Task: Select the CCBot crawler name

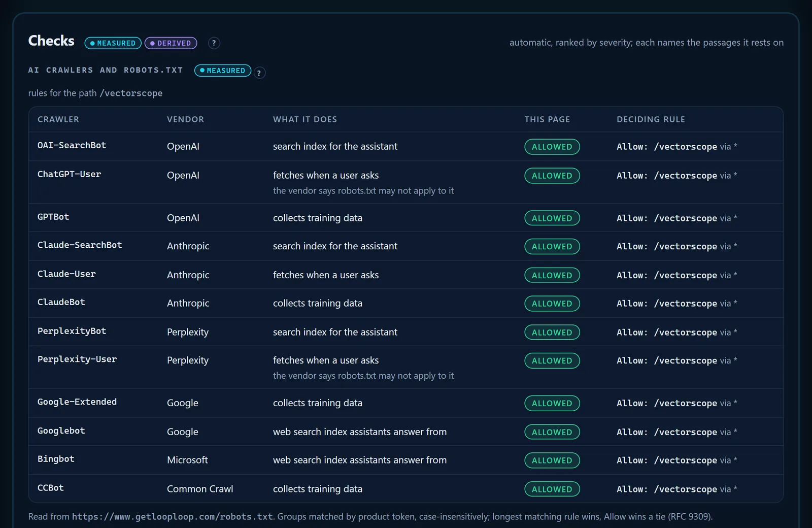Action: point(51,488)
